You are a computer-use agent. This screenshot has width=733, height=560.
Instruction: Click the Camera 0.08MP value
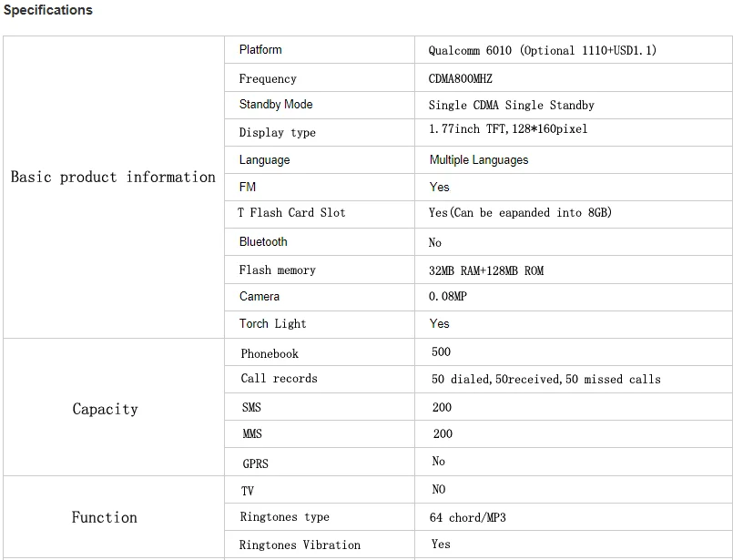pos(447,297)
